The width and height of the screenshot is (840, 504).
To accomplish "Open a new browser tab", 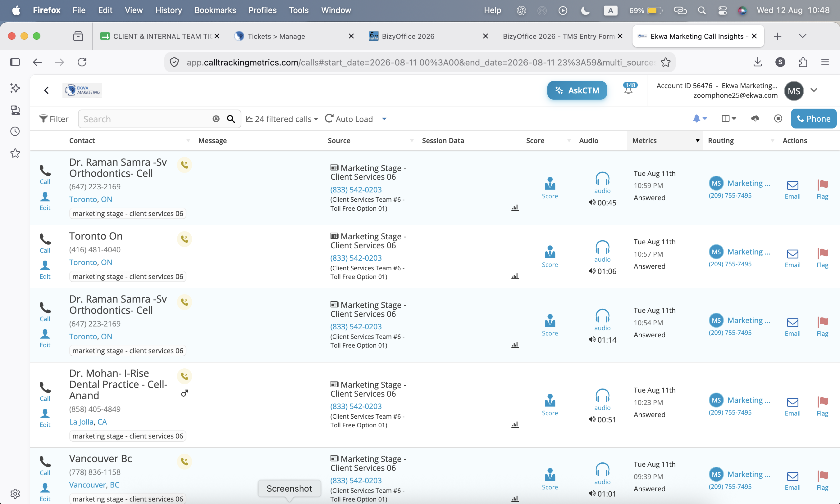I will [x=778, y=36].
